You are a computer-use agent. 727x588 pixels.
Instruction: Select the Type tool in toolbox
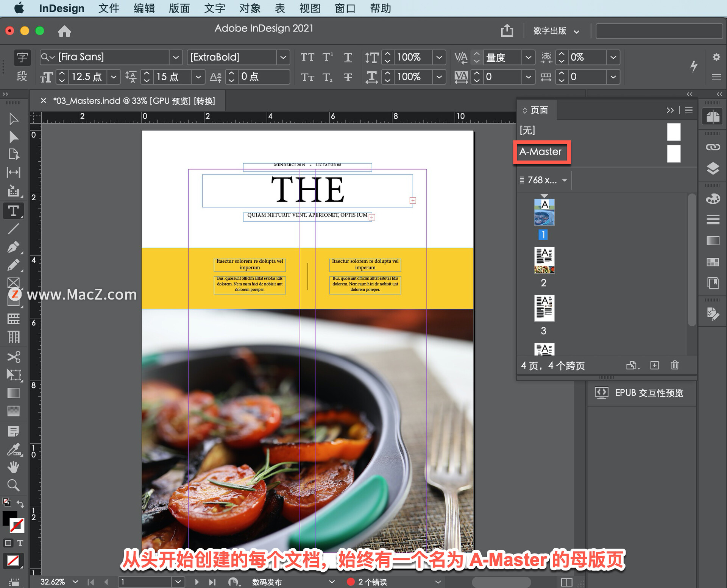pyautogui.click(x=14, y=211)
